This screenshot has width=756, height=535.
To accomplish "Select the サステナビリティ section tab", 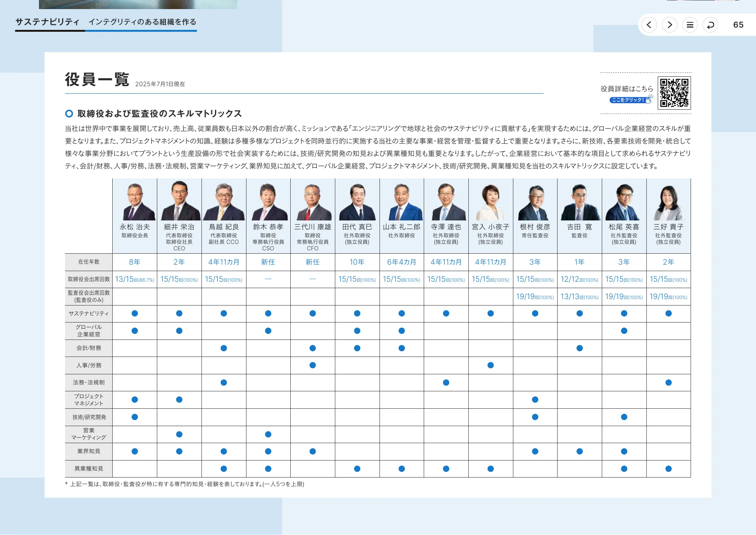I will point(46,22).
